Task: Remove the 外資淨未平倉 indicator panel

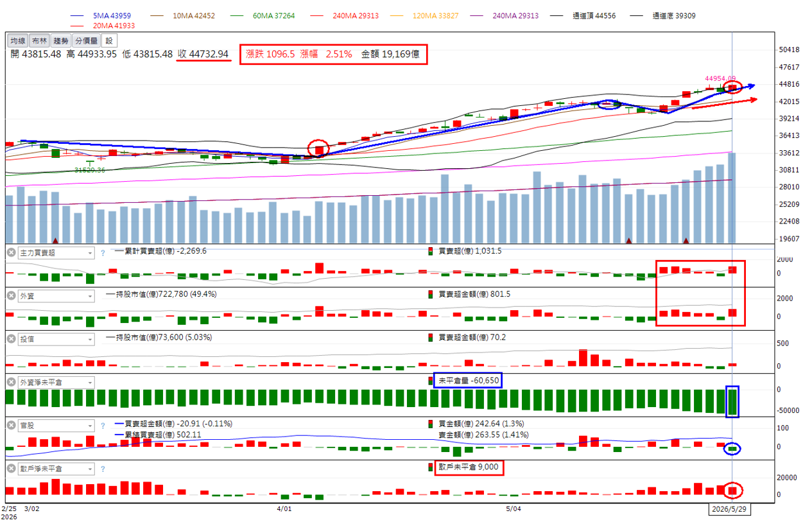Action: (x=12, y=382)
